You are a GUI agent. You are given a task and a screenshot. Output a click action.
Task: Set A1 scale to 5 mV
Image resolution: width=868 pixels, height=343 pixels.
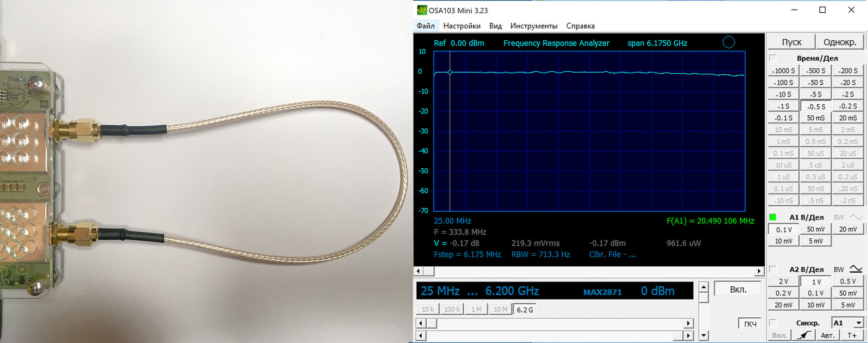coord(816,241)
